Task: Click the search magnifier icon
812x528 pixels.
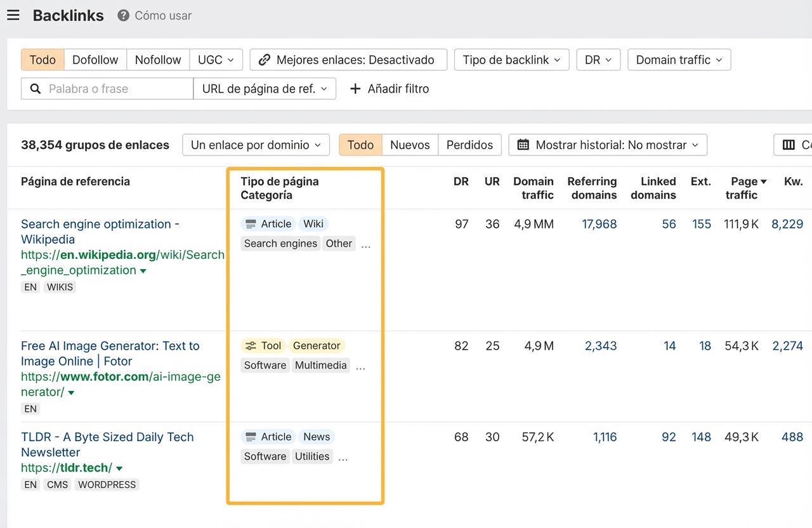Action: click(36, 89)
